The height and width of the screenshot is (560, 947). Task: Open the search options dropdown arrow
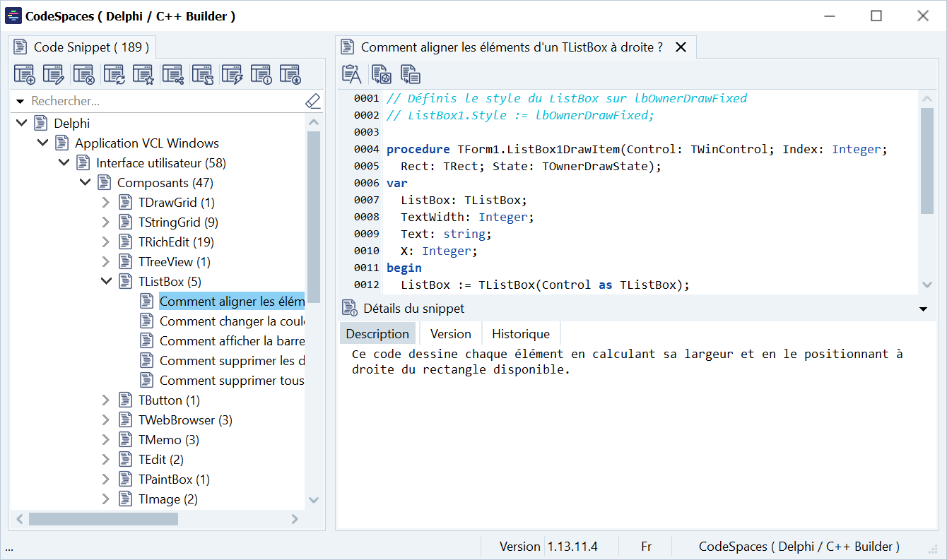tap(20, 102)
